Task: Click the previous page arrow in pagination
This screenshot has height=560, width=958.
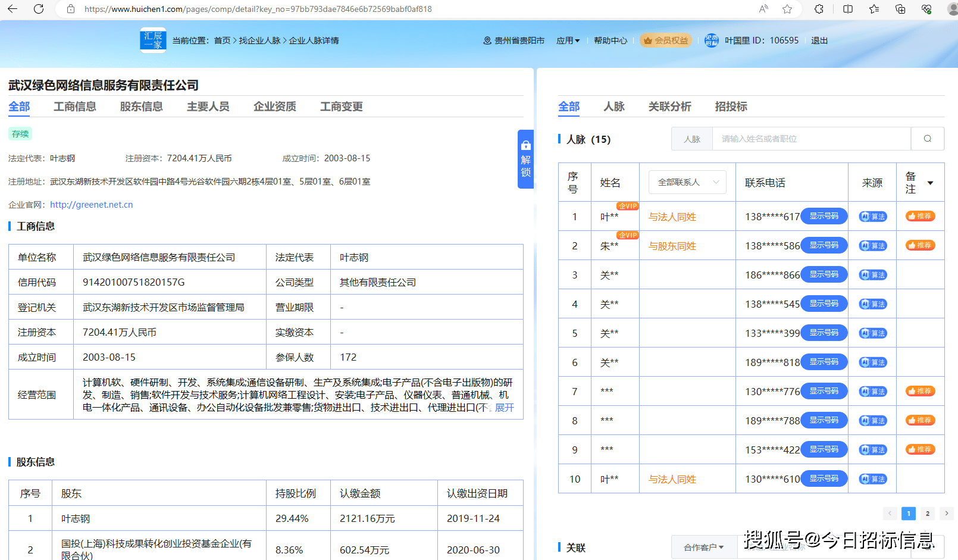Action: point(890,513)
